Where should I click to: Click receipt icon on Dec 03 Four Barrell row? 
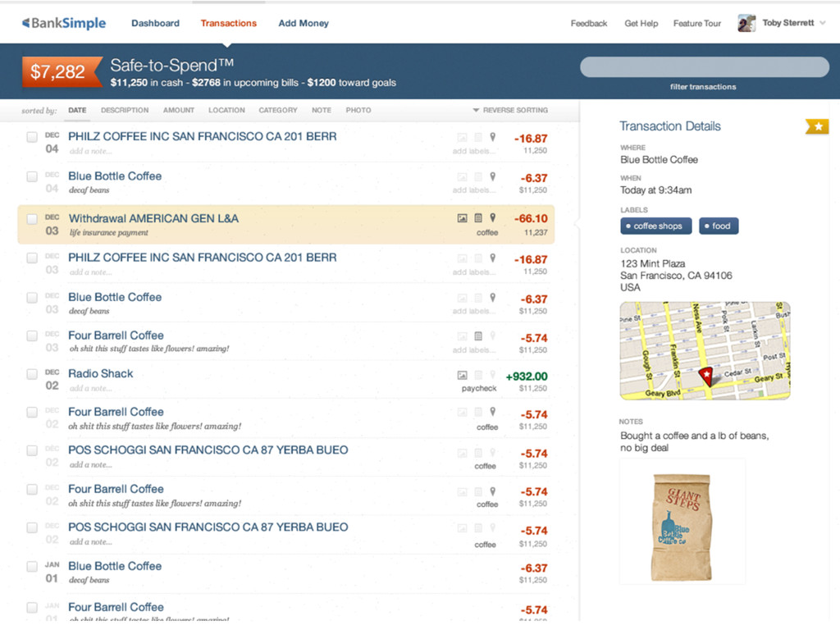[x=478, y=336]
